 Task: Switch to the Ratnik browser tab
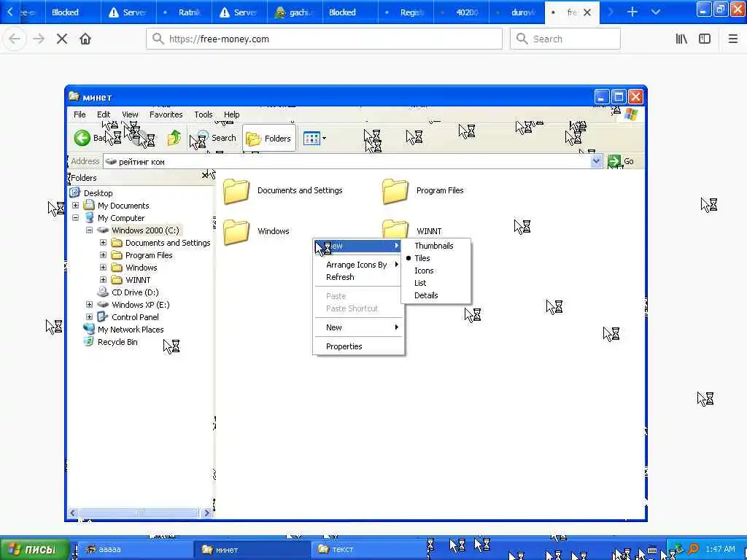tap(185, 12)
